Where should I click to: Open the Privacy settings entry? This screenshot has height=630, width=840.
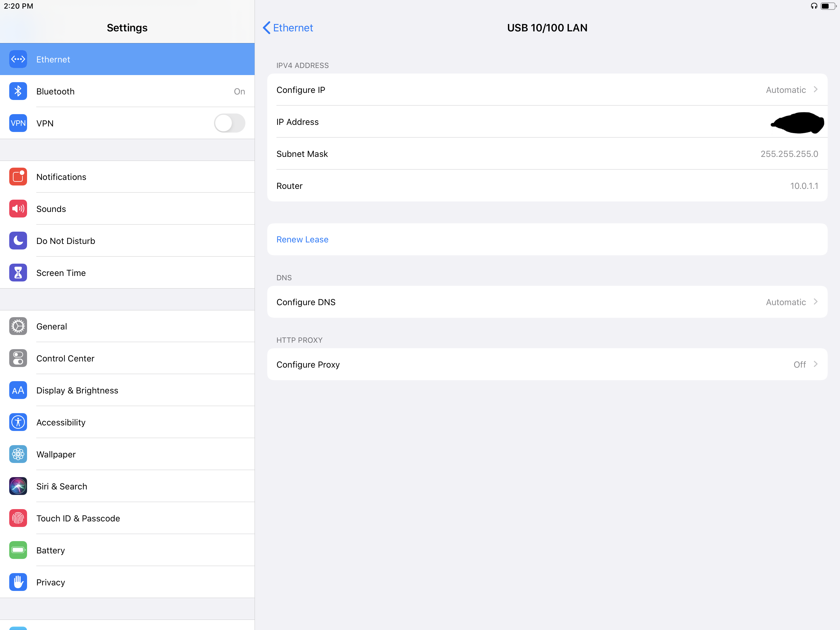click(50, 582)
